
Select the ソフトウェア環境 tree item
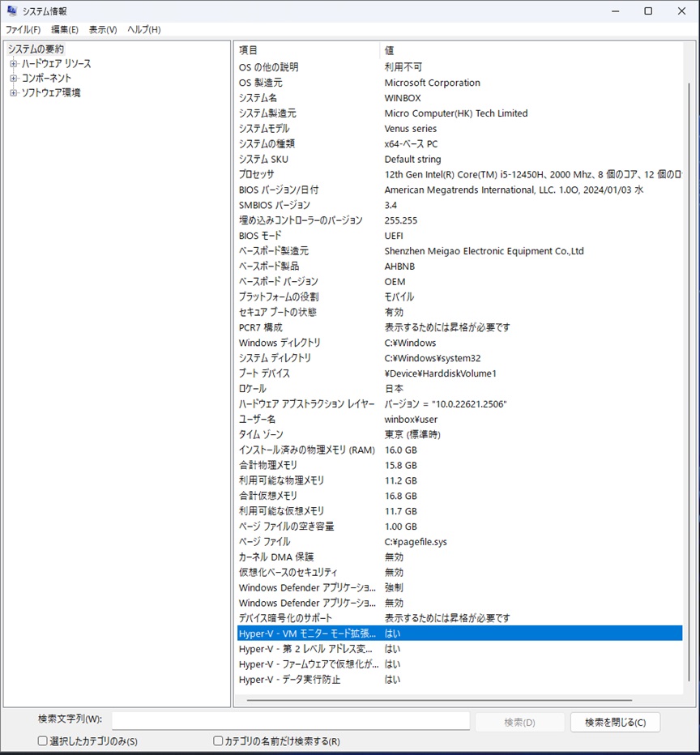[50, 92]
